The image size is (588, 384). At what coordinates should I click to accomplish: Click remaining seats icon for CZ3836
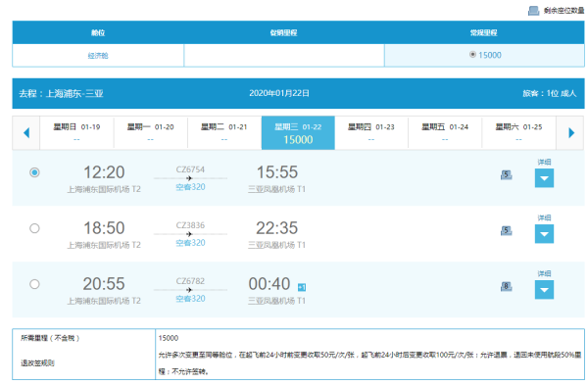pyautogui.click(x=507, y=230)
